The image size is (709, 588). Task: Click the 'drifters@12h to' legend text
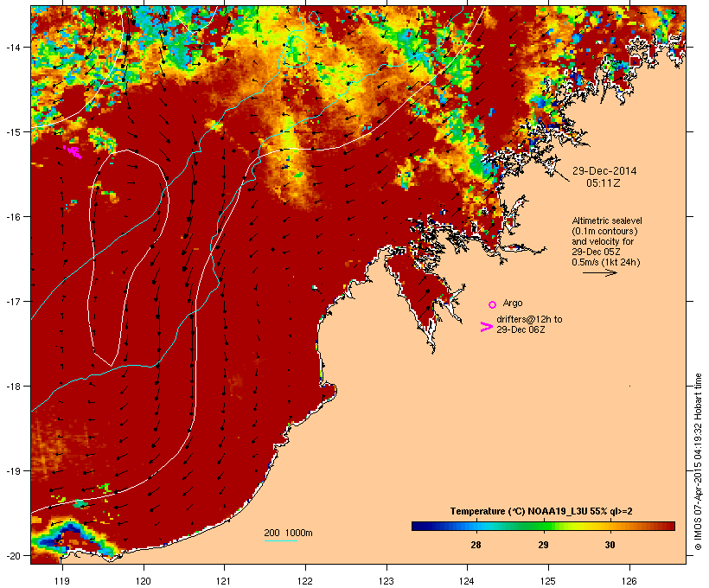pyautogui.click(x=529, y=319)
